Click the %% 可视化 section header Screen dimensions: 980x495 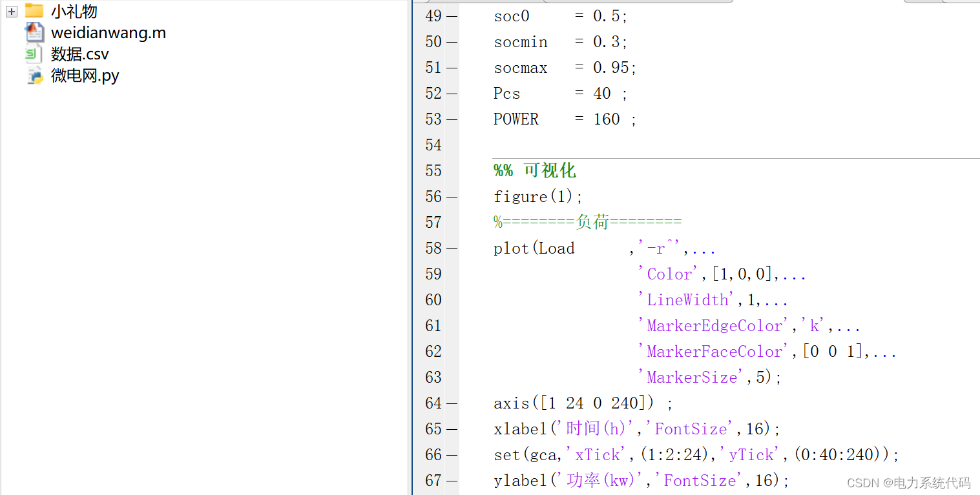coord(534,171)
